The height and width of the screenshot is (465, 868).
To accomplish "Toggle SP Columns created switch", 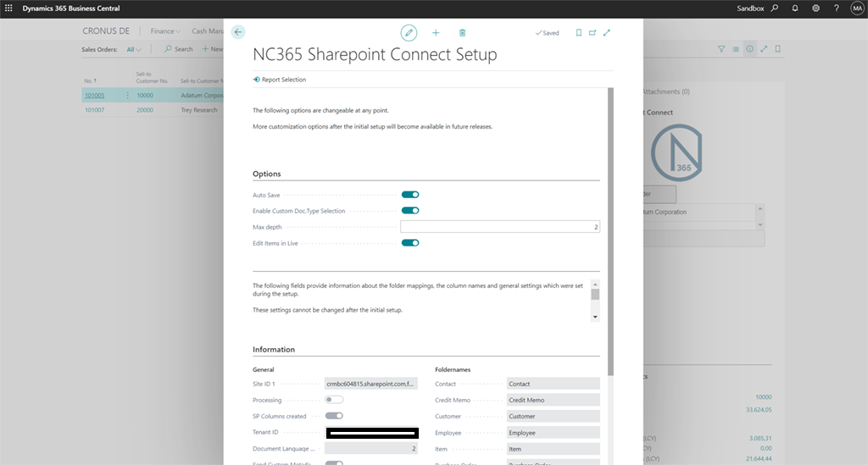I will click(334, 416).
